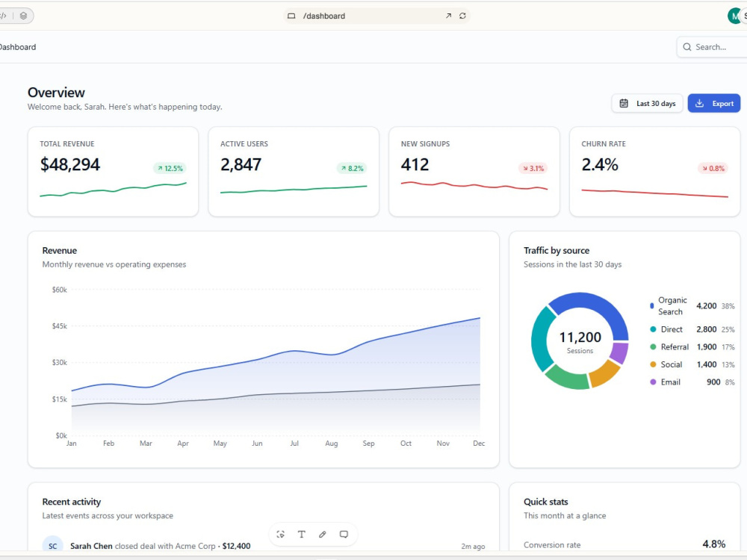747x560 pixels.
Task: Click the Conversion rate 4.8% value
Action: click(x=713, y=544)
